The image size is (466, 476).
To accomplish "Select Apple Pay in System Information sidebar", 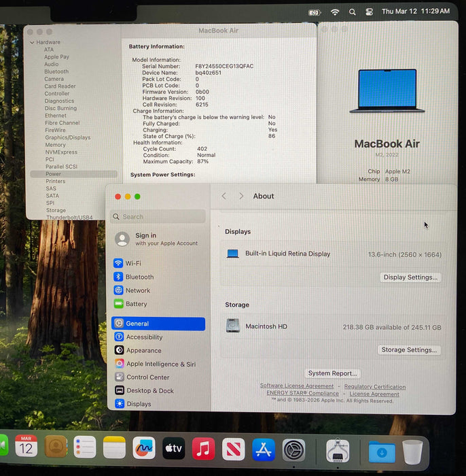I will 56,56.
